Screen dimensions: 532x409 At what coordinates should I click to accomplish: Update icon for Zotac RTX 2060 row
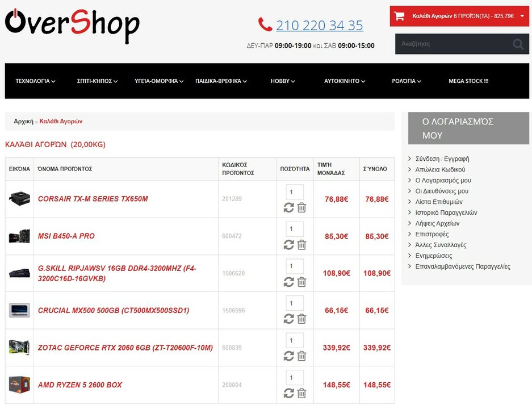(x=289, y=356)
